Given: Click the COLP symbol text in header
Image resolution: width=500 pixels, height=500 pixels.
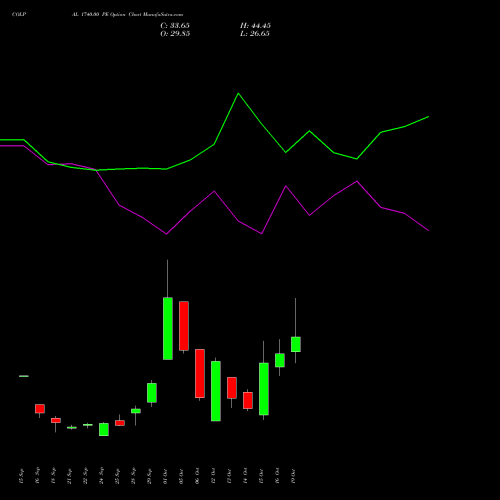Looking at the screenshot, I should coord(19,14).
